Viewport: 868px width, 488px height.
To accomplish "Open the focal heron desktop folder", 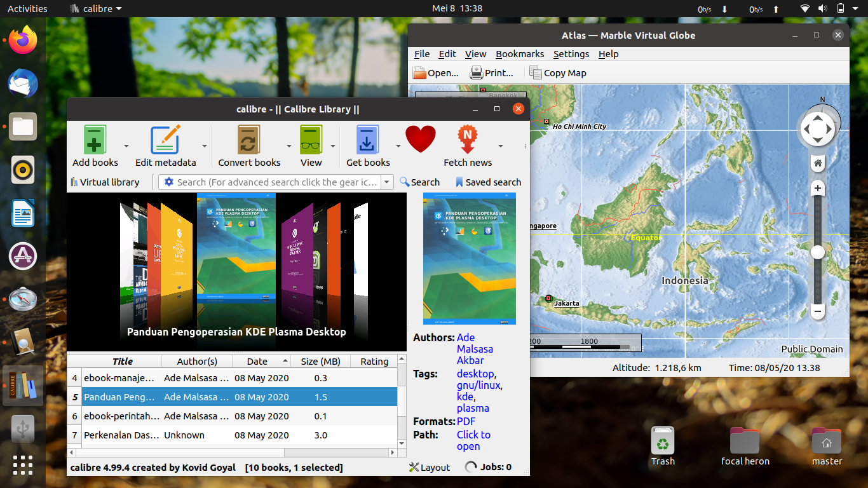I will pos(745,445).
